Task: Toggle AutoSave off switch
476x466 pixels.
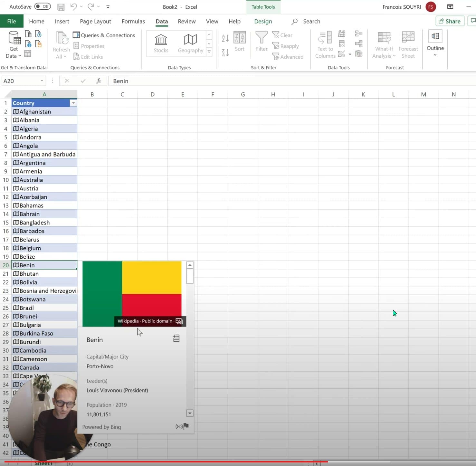Action: pos(42,6)
